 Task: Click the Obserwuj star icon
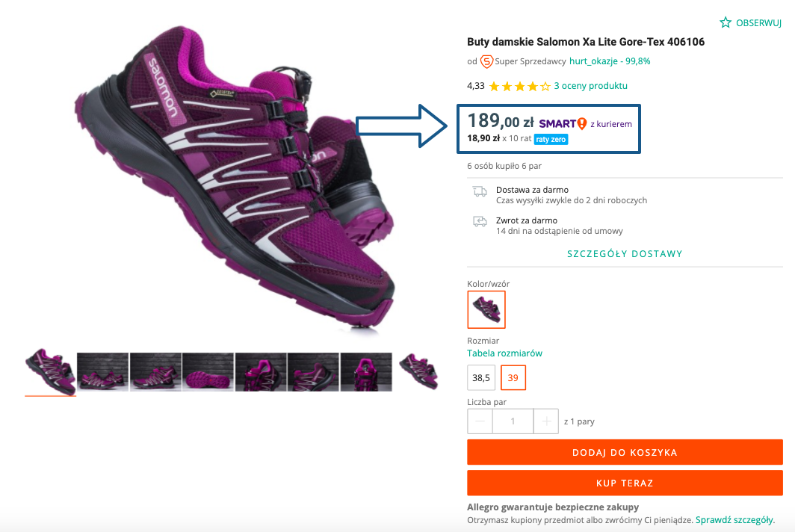[x=726, y=22]
